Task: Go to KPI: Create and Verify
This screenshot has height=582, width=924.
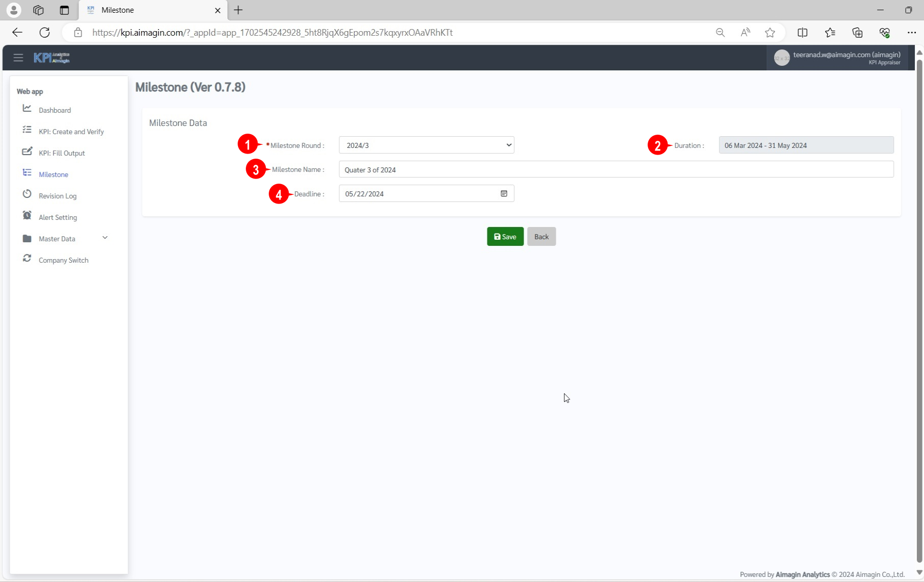Action: click(x=71, y=132)
